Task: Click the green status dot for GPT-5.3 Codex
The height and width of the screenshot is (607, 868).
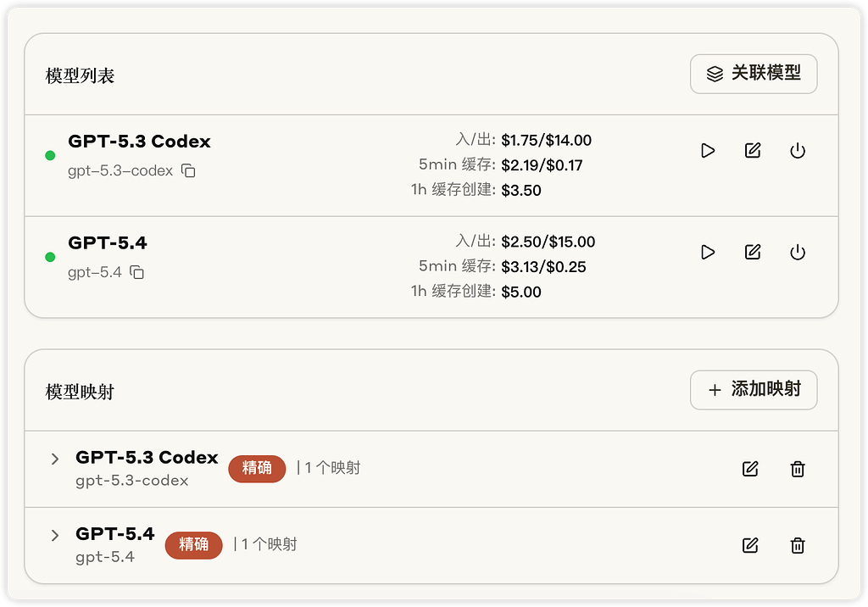Action: pyautogui.click(x=50, y=155)
